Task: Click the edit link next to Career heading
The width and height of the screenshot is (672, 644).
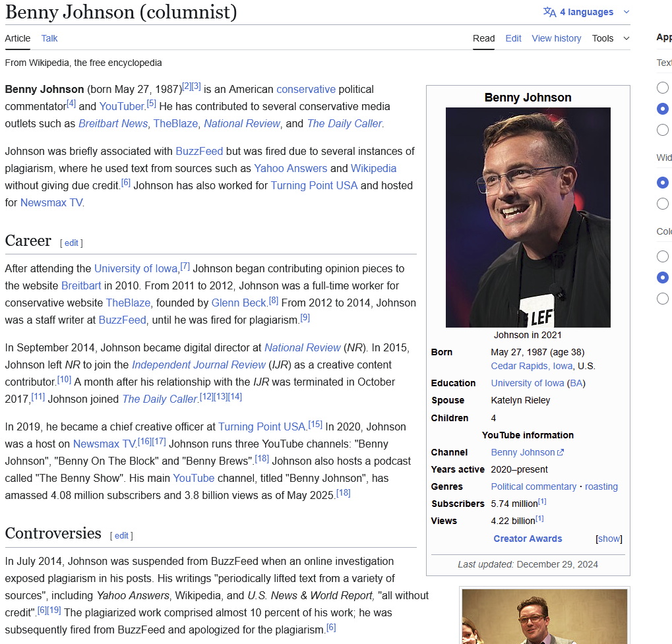Action: (71, 243)
